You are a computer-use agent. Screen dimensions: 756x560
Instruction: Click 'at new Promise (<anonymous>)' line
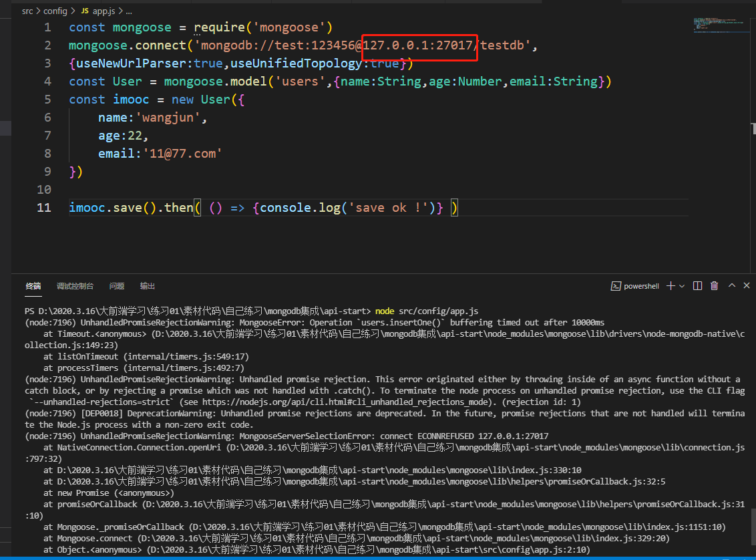click(108, 493)
